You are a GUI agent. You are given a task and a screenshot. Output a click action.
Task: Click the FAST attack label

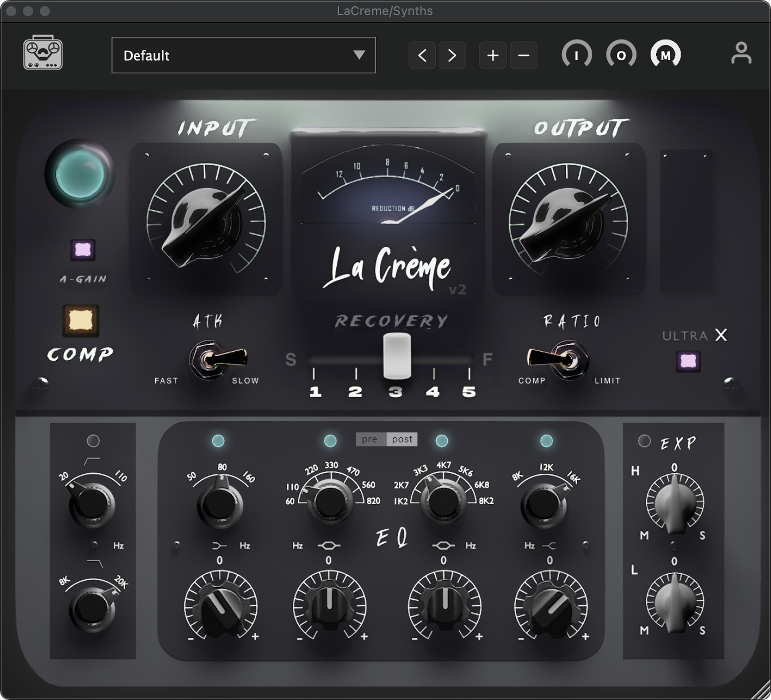(166, 381)
